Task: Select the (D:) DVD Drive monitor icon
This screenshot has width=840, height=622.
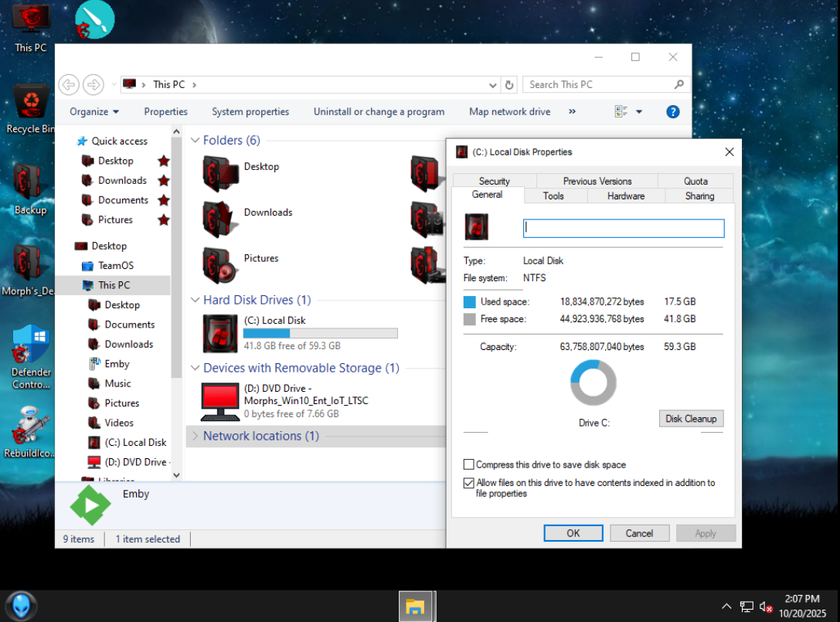Action: tap(219, 402)
